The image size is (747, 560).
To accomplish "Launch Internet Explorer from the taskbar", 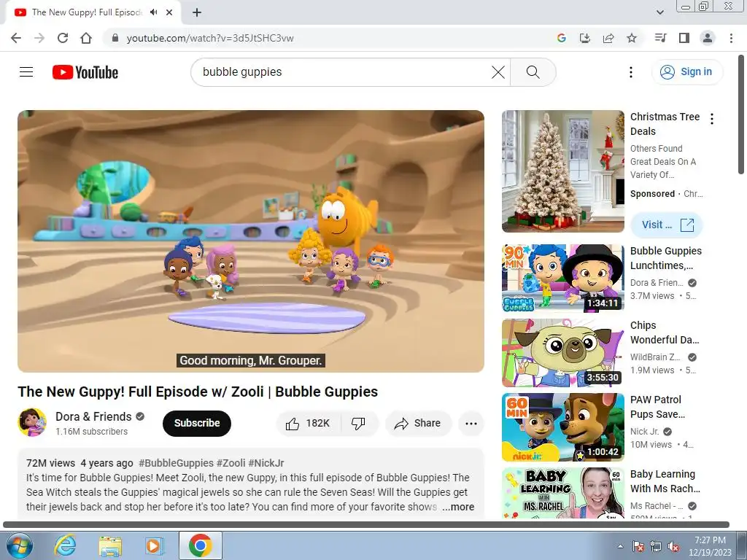I will pos(65,545).
